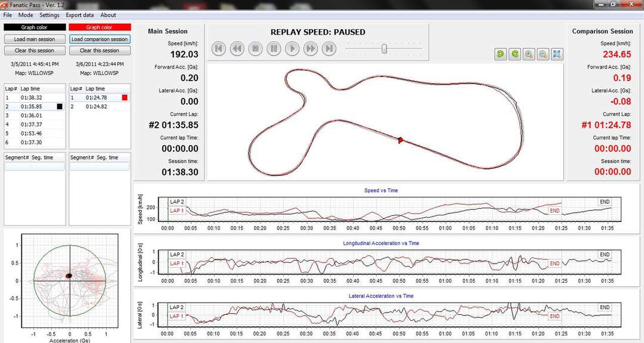Select main session lap 3 with time 01:36.01
The image size is (644, 343).
[x=30, y=116]
